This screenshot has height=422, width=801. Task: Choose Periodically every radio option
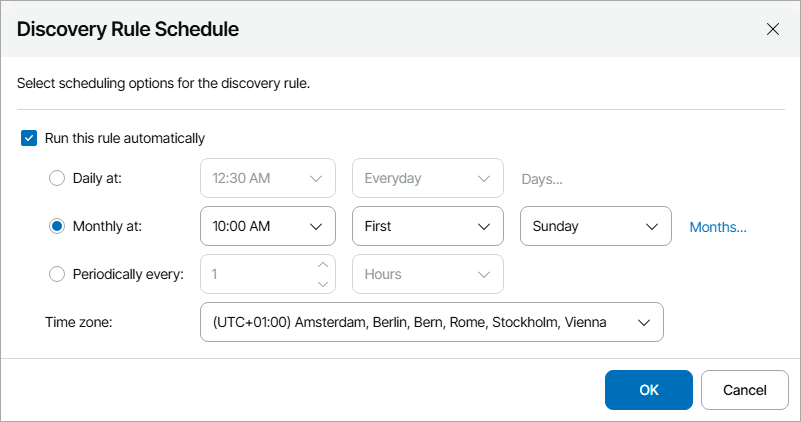[x=57, y=274]
